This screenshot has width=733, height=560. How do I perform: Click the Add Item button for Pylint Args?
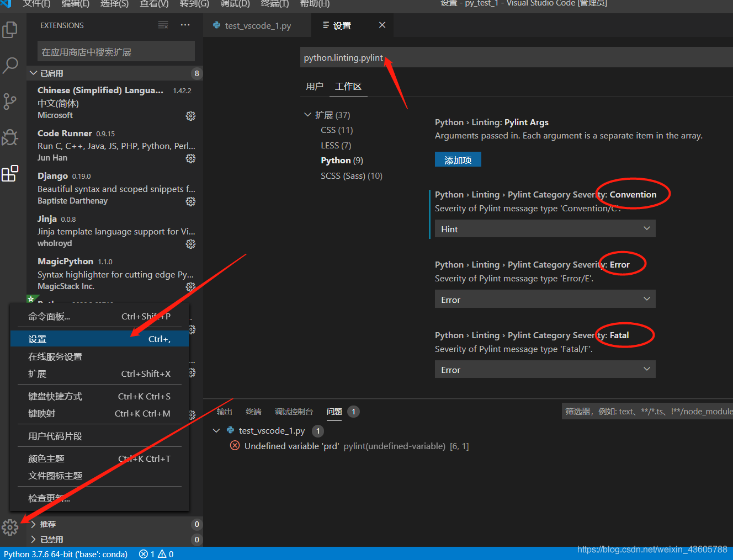click(458, 159)
